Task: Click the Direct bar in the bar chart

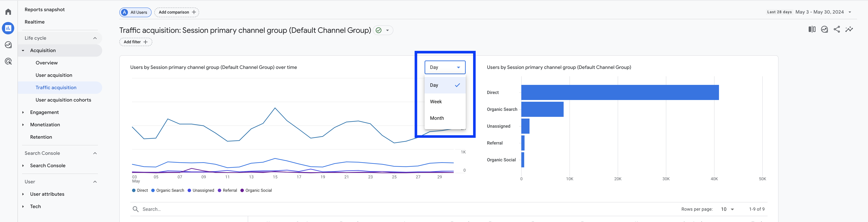Action: coord(620,93)
